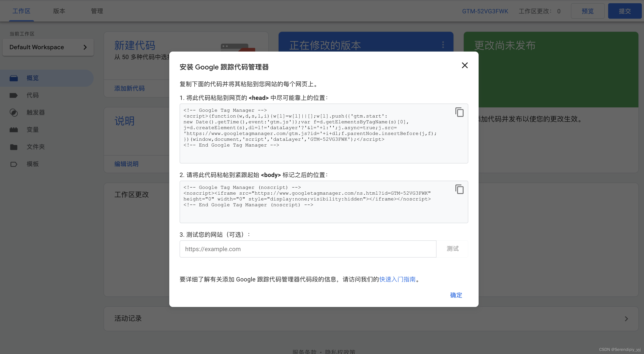Copy the body noscript snippet

click(x=459, y=189)
